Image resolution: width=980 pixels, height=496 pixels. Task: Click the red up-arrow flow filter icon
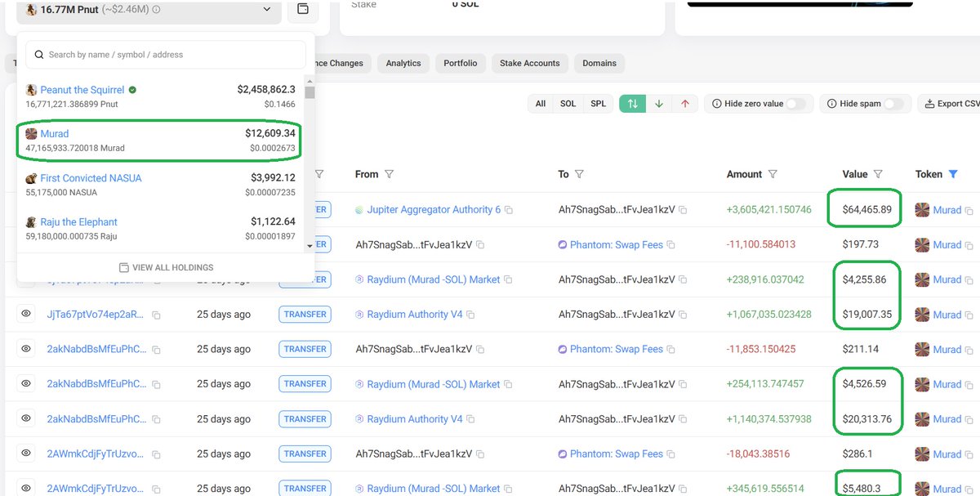[684, 104]
